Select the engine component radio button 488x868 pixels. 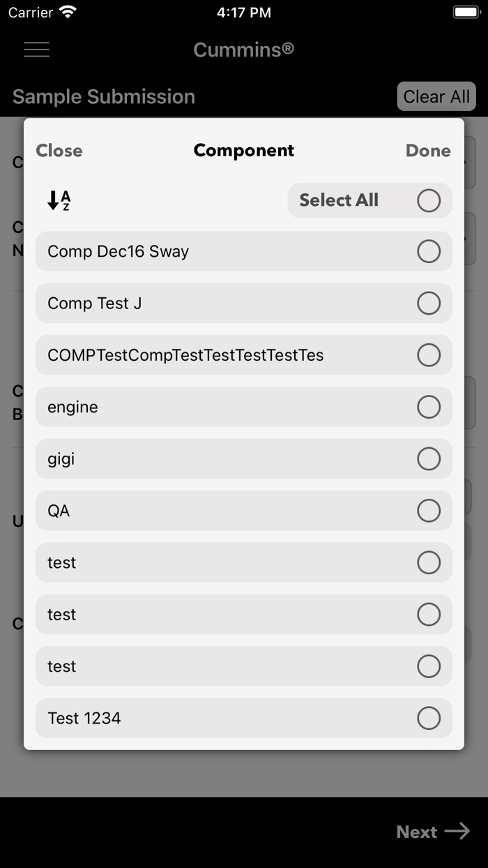pyautogui.click(x=430, y=407)
